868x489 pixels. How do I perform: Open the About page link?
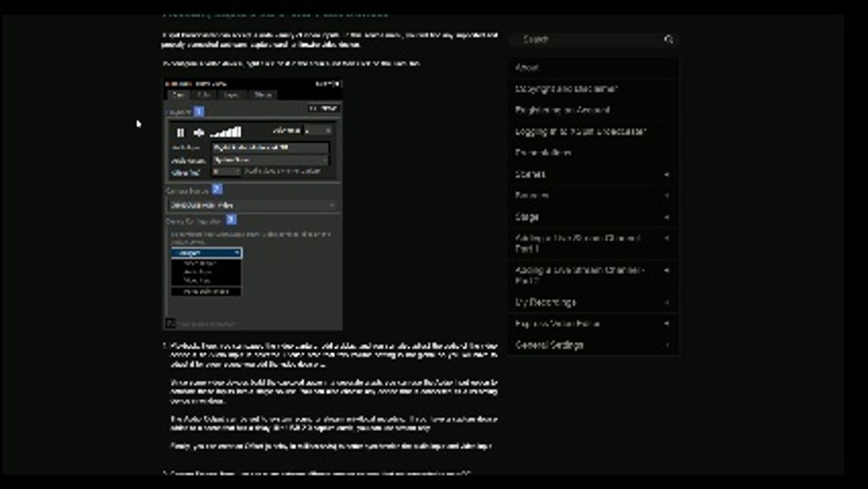coord(526,67)
